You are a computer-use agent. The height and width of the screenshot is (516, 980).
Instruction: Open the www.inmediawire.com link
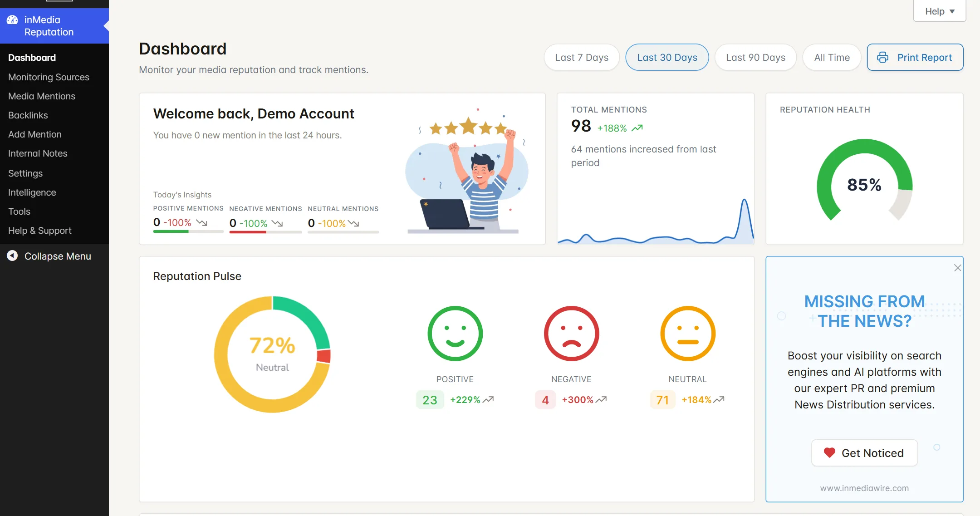[x=864, y=488]
